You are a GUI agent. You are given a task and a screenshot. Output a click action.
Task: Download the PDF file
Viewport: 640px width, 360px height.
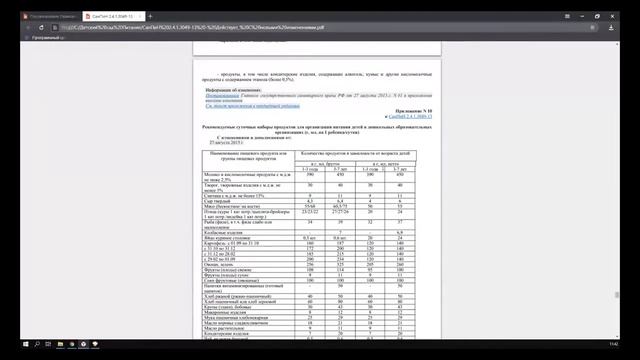tap(611, 27)
